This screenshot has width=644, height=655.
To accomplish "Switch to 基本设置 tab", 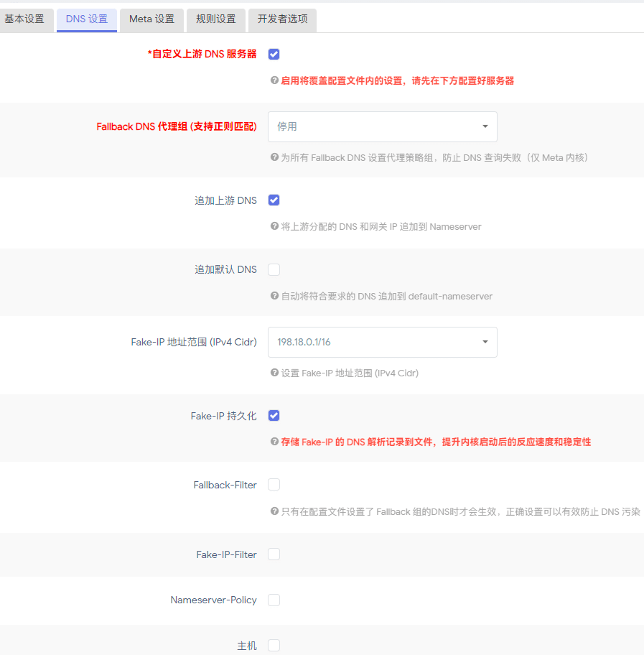I will (24, 19).
